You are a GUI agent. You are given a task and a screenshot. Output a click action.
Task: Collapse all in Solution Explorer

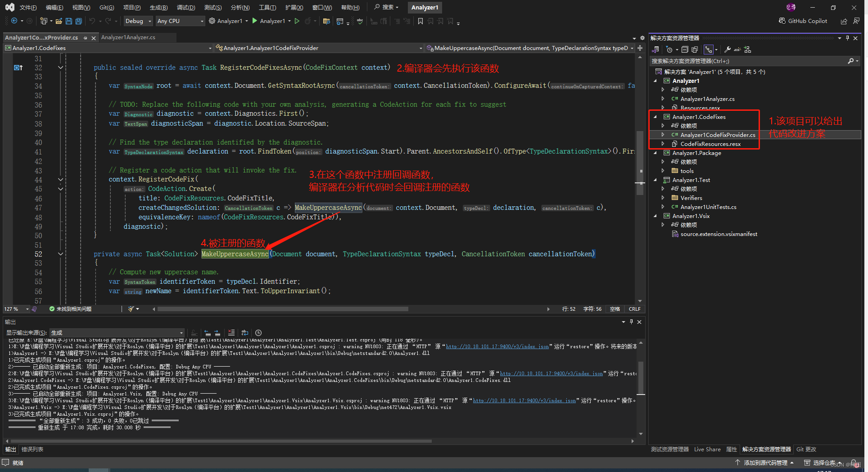coord(685,50)
